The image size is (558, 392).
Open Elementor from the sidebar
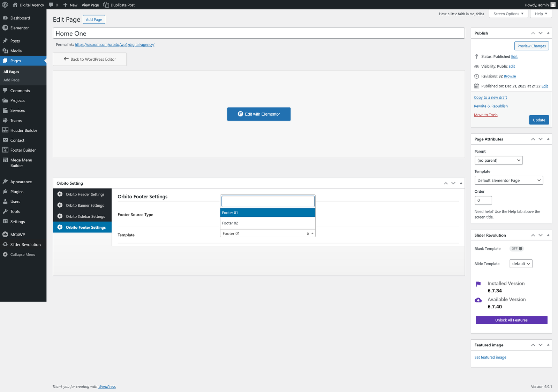tap(20, 28)
